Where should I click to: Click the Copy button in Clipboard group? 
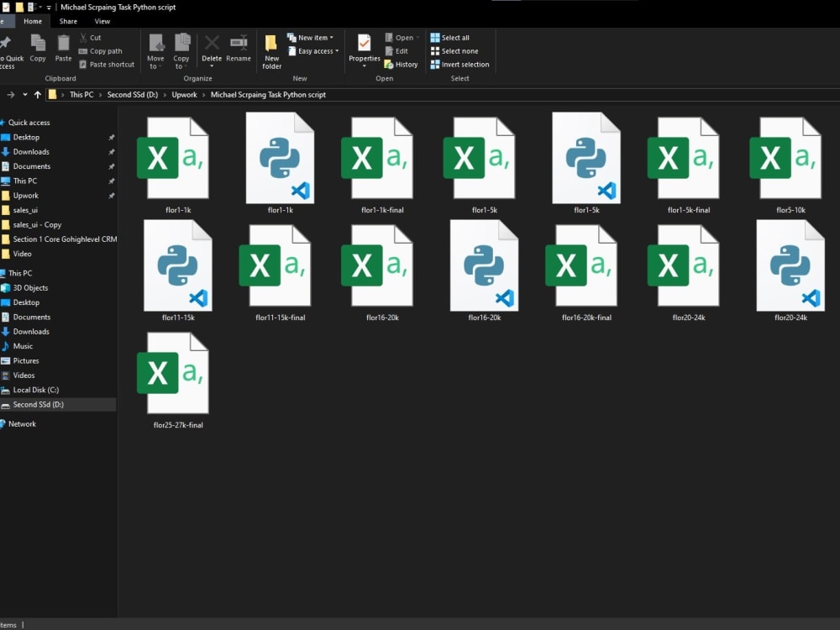38,49
